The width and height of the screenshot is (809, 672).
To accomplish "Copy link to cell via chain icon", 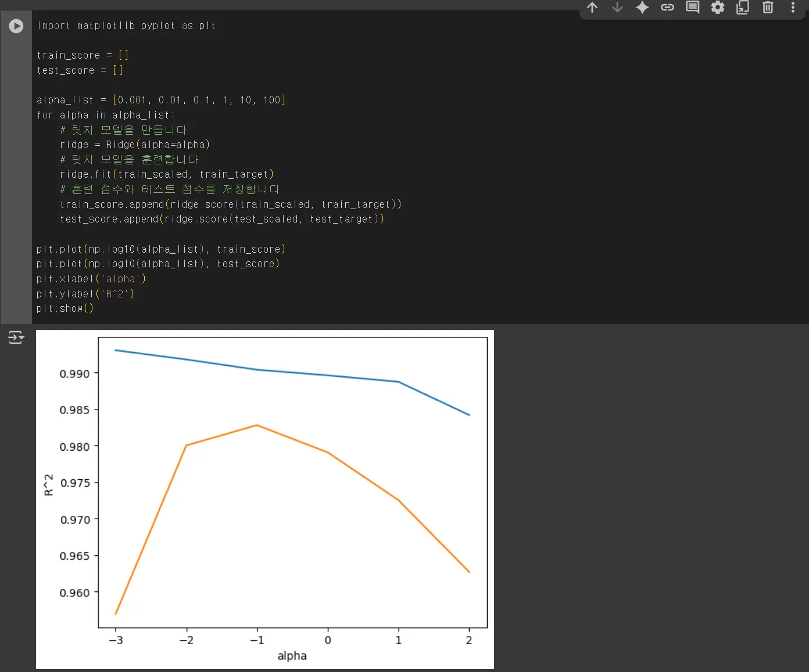I will point(667,8).
